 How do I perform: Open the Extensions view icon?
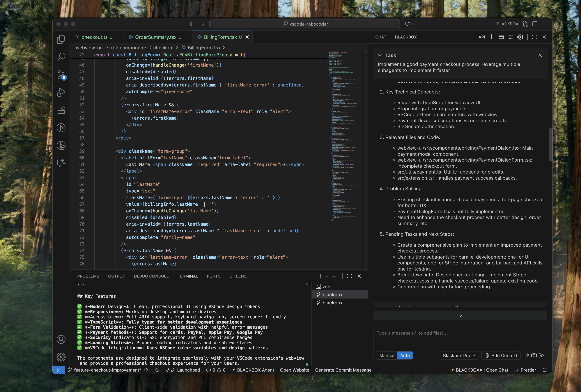coord(61,110)
